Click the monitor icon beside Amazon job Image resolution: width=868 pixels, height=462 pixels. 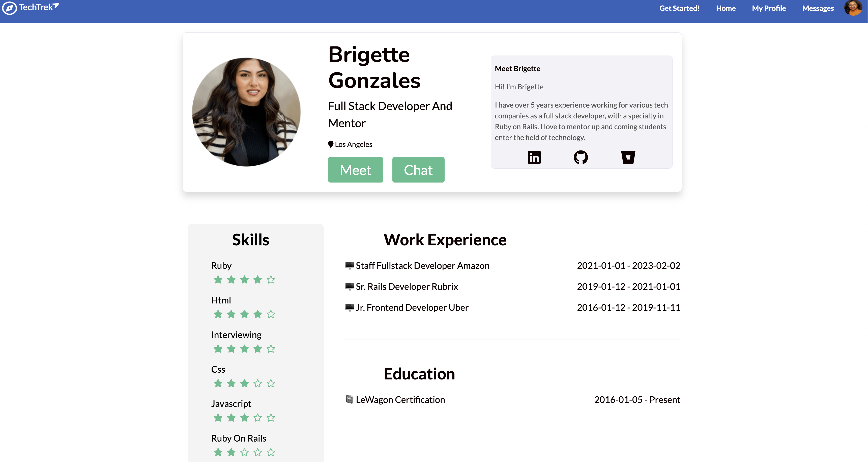pyautogui.click(x=350, y=266)
